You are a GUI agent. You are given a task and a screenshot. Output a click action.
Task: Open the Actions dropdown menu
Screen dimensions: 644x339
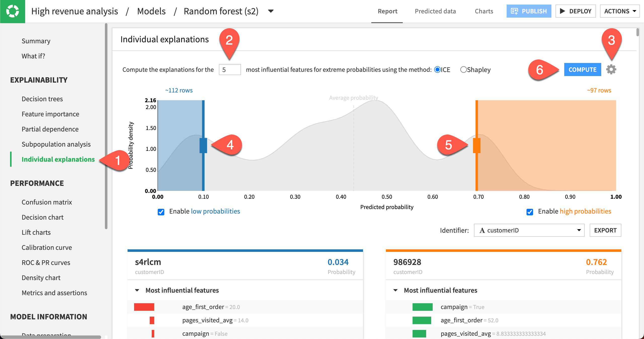(620, 11)
